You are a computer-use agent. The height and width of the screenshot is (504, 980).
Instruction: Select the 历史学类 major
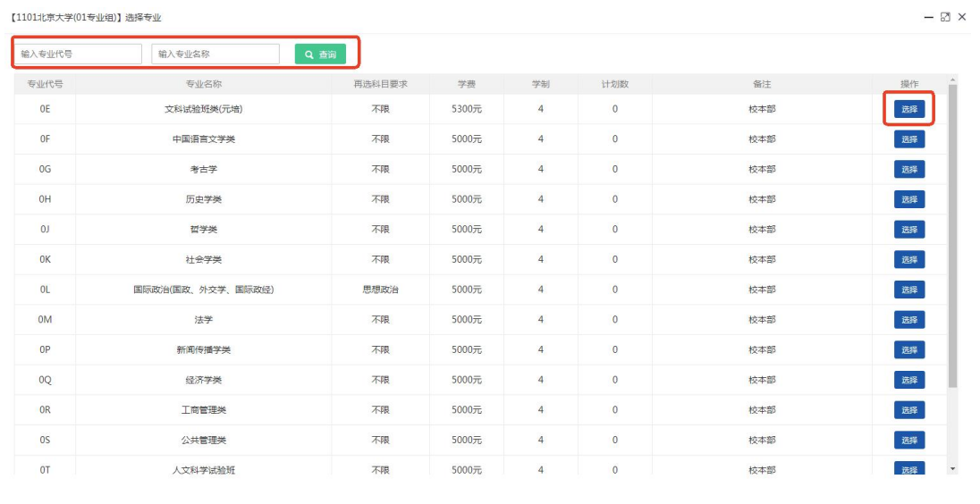click(x=909, y=199)
